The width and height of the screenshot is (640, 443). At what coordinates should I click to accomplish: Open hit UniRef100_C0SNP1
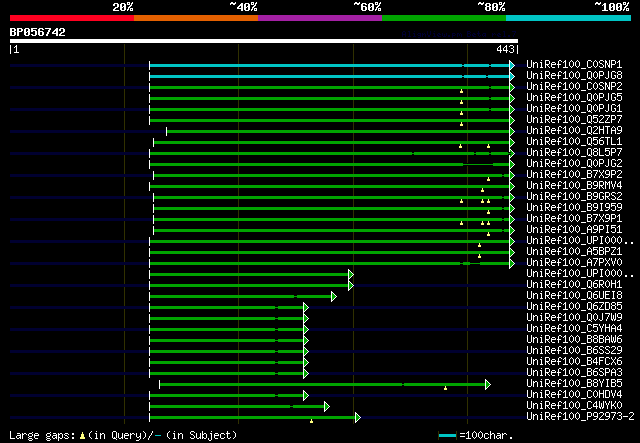coord(574,65)
